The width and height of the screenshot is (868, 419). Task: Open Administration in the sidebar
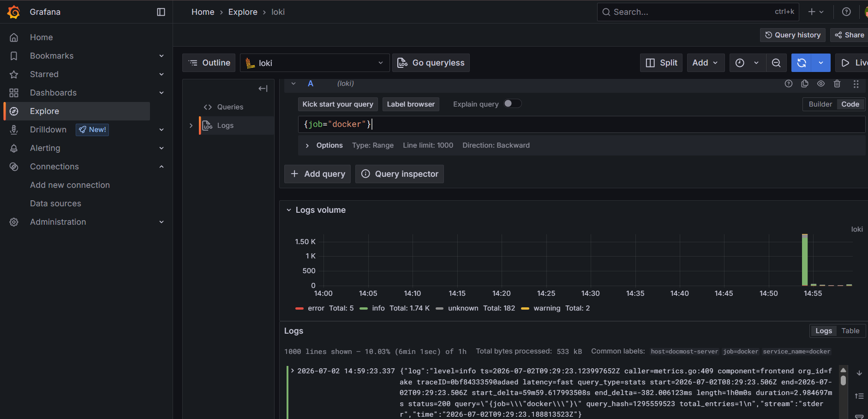[x=58, y=222]
